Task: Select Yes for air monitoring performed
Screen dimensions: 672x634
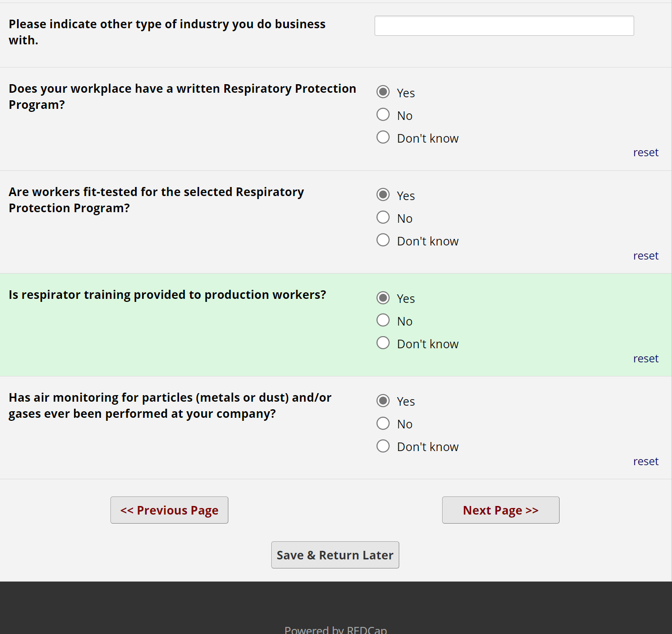Action: (x=383, y=401)
